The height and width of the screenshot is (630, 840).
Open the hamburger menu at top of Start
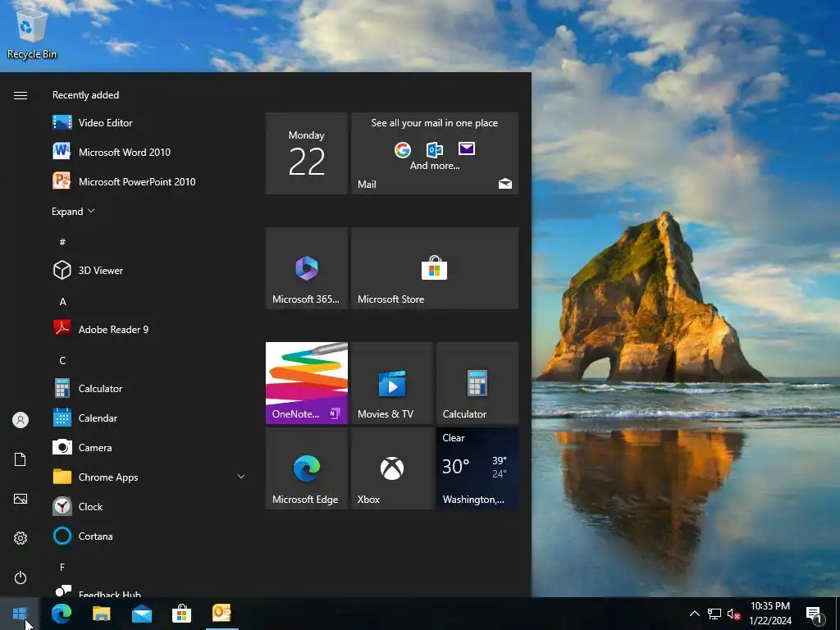(x=21, y=95)
